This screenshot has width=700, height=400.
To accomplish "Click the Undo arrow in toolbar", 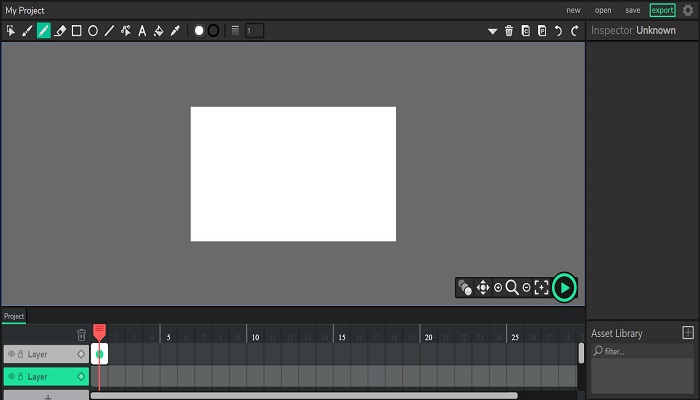I will click(x=558, y=31).
